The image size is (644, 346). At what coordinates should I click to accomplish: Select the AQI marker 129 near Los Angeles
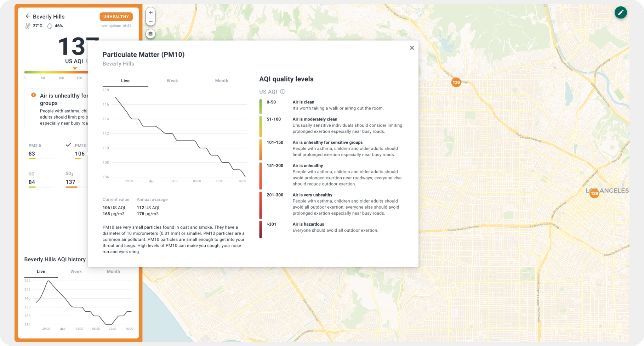coord(594,193)
